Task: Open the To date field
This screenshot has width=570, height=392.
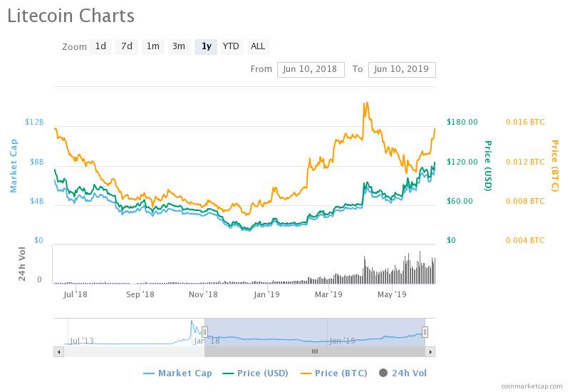Action: (x=402, y=69)
